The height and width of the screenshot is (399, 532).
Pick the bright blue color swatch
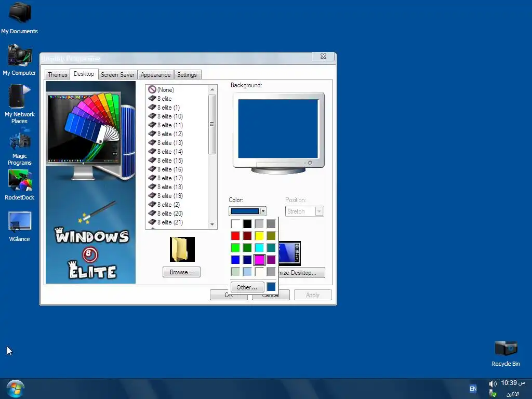[x=235, y=260]
